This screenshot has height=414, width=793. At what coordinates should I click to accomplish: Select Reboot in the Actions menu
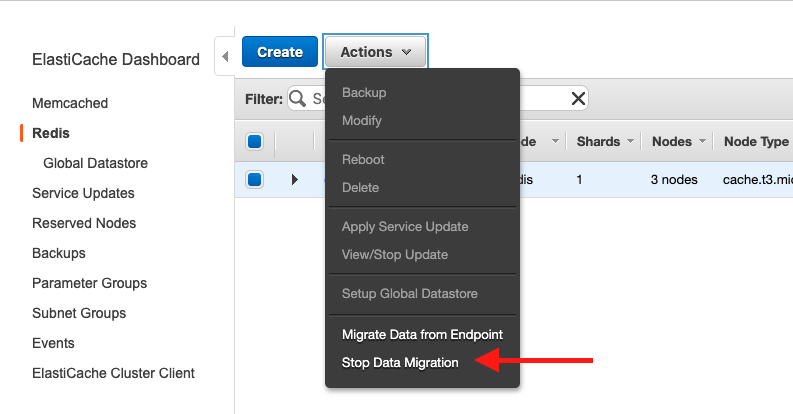363,160
